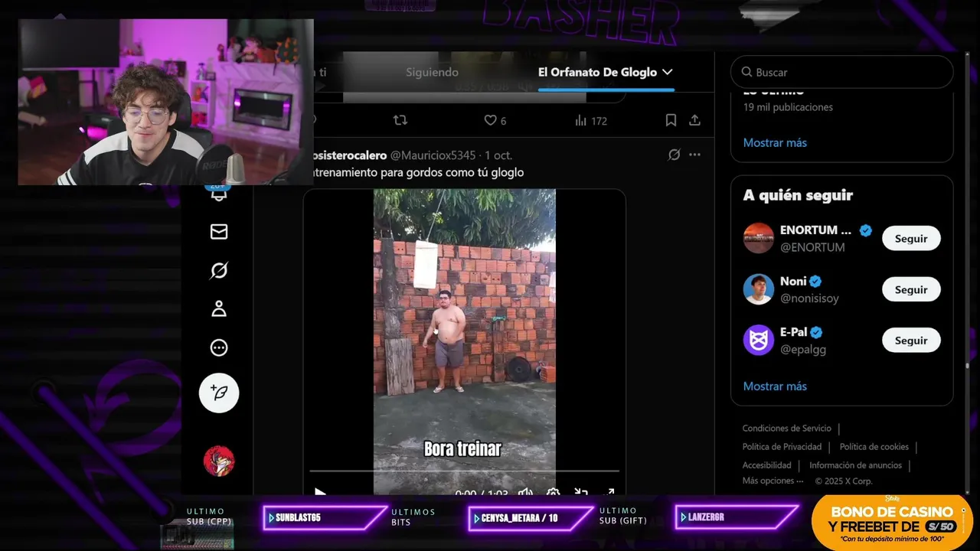Open Accesibilidad footer link
Screen dimensions: 980x551
coord(766,465)
